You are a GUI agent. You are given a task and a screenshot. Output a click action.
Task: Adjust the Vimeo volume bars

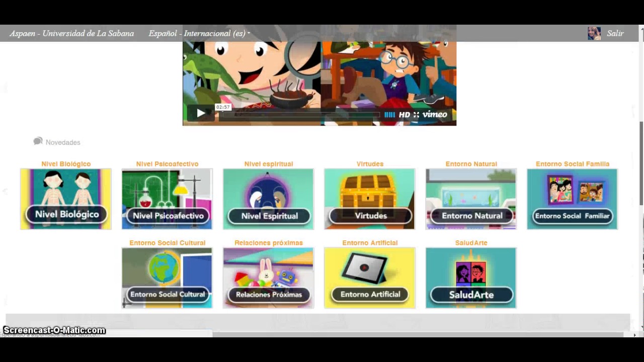pos(390,115)
